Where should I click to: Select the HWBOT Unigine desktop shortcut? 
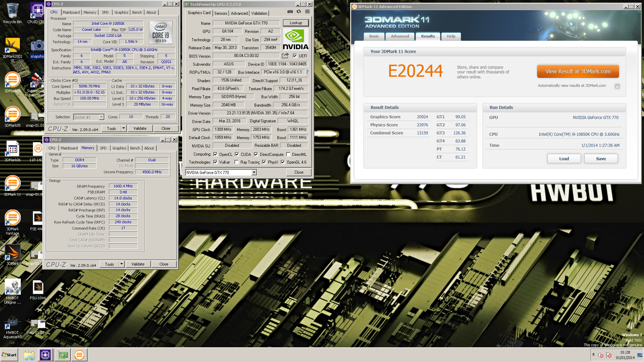[12, 291]
